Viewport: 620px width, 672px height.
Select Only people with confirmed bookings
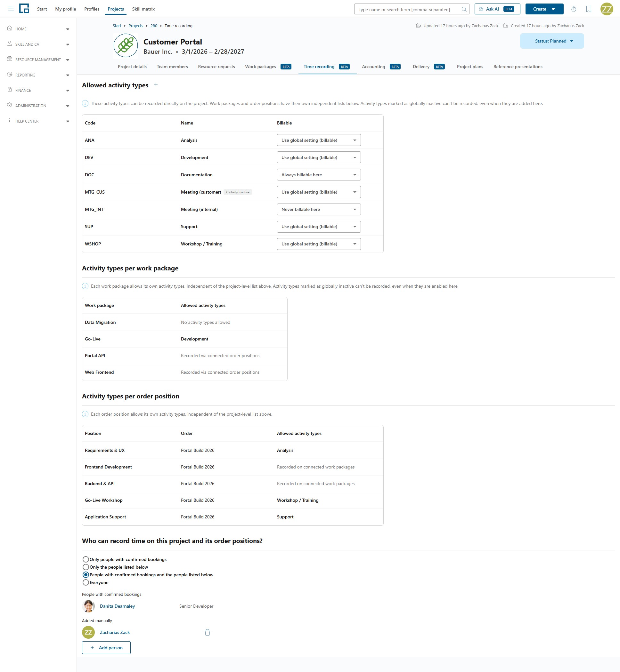[86, 559]
